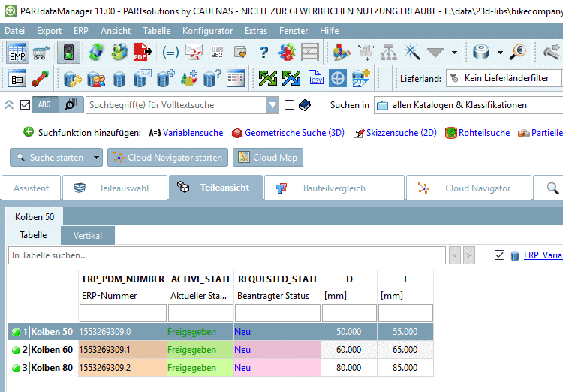
Task: Open the Lieferland country filter dropdown
Action: point(504,78)
